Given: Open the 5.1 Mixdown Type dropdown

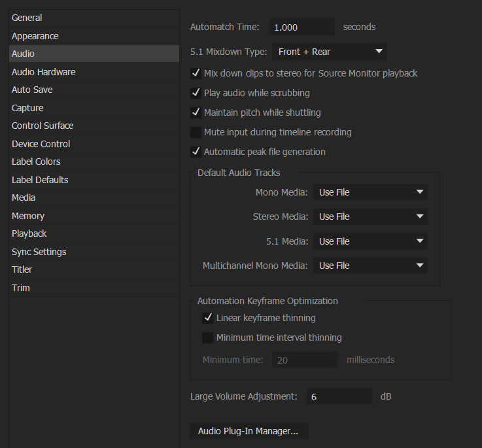Looking at the screenshot, I should pos(330,52).
